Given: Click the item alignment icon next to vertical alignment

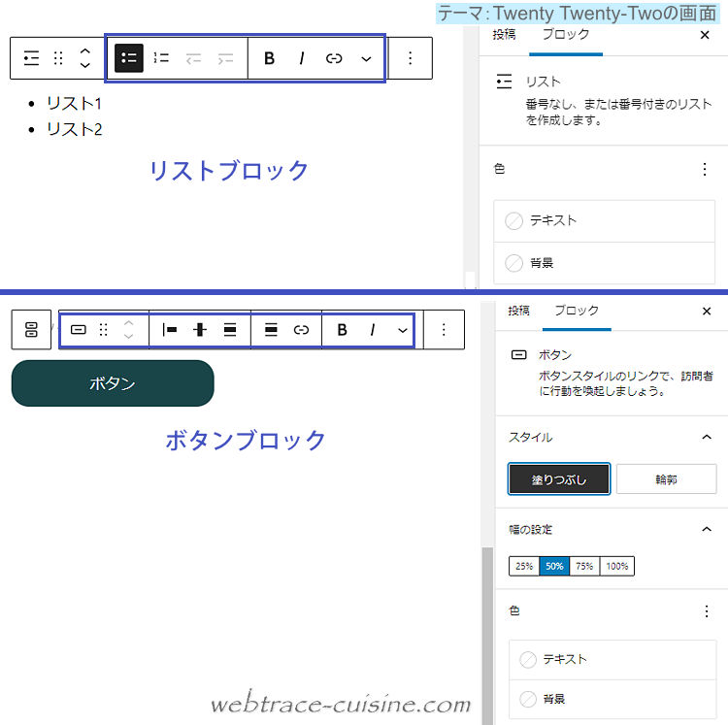Looking at the screenshot, I should click(x=230, y=330).
